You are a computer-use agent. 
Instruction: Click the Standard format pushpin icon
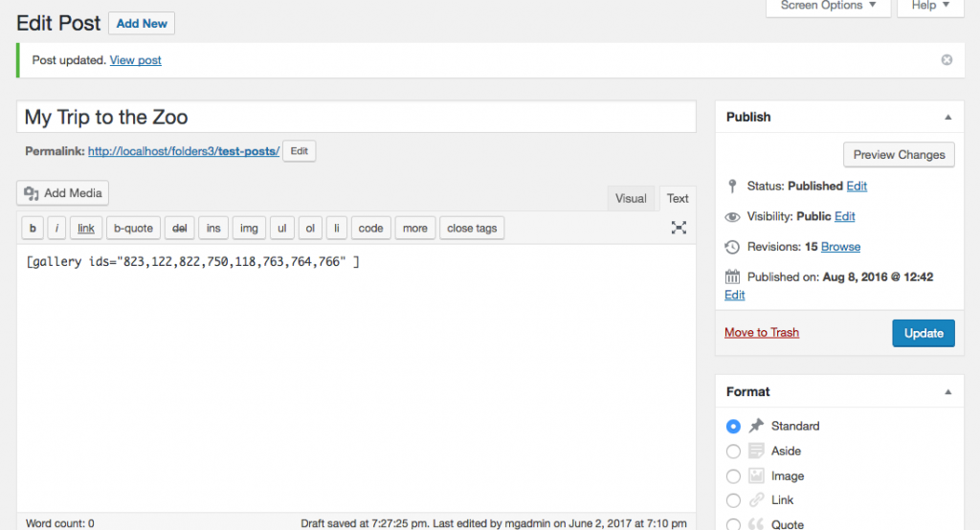756,426
